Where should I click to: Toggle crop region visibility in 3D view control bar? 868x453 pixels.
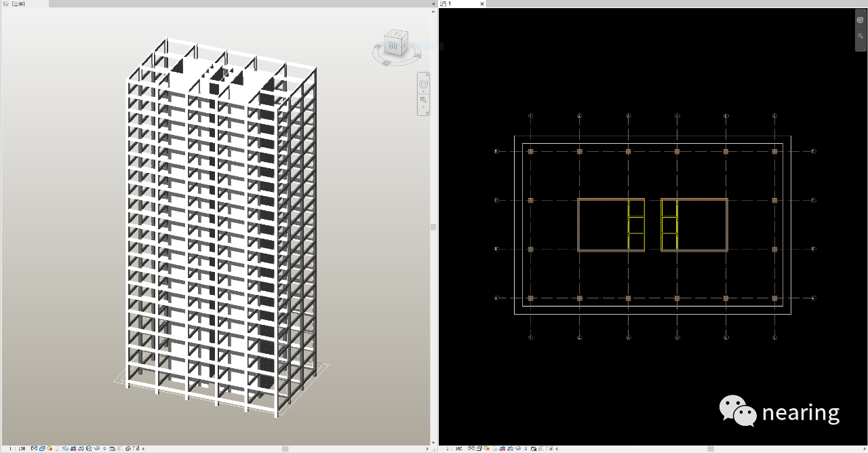tap(81, 448)
